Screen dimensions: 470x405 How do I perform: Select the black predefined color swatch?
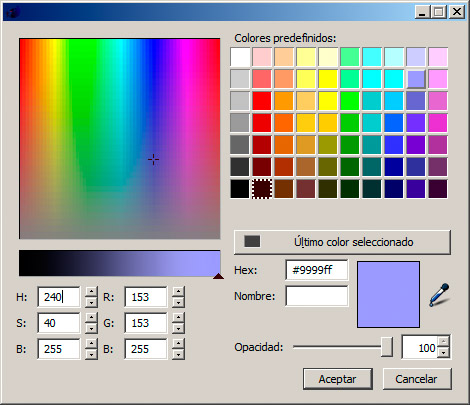240,189
